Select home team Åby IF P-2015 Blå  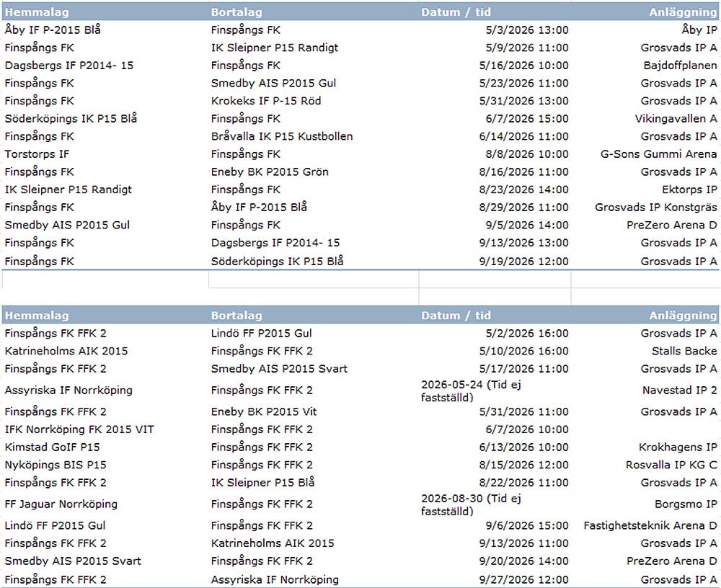pos(53,30)
